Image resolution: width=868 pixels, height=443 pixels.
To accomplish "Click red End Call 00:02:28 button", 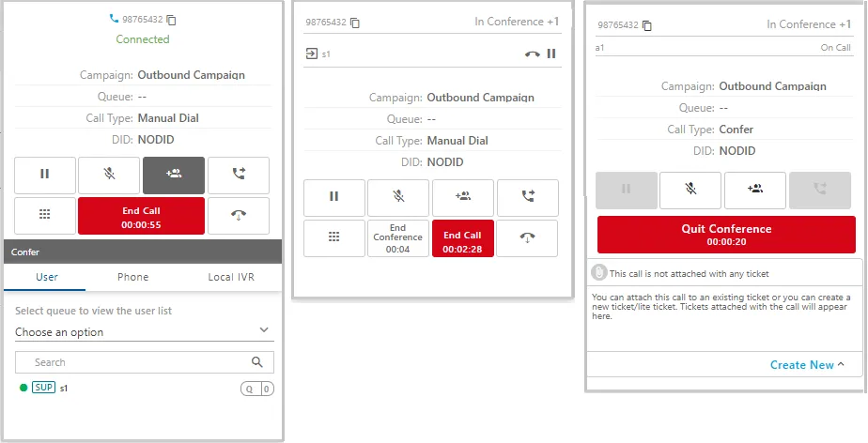I will coord(462,238).
